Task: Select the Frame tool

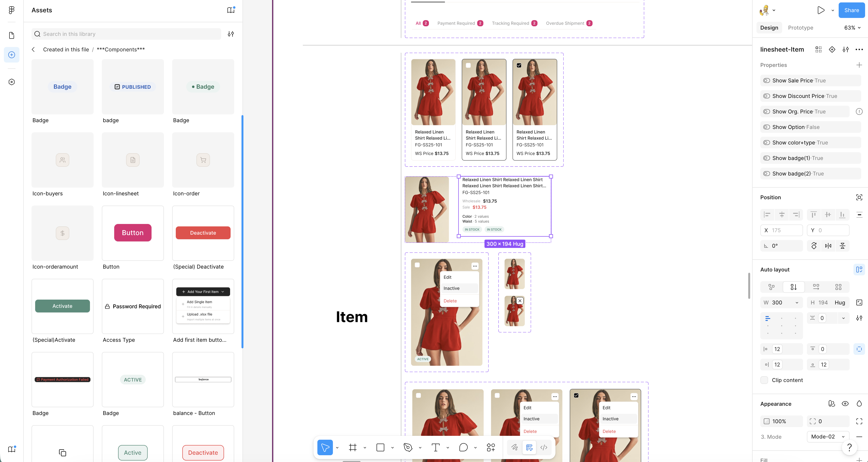Action: point(353,447)
